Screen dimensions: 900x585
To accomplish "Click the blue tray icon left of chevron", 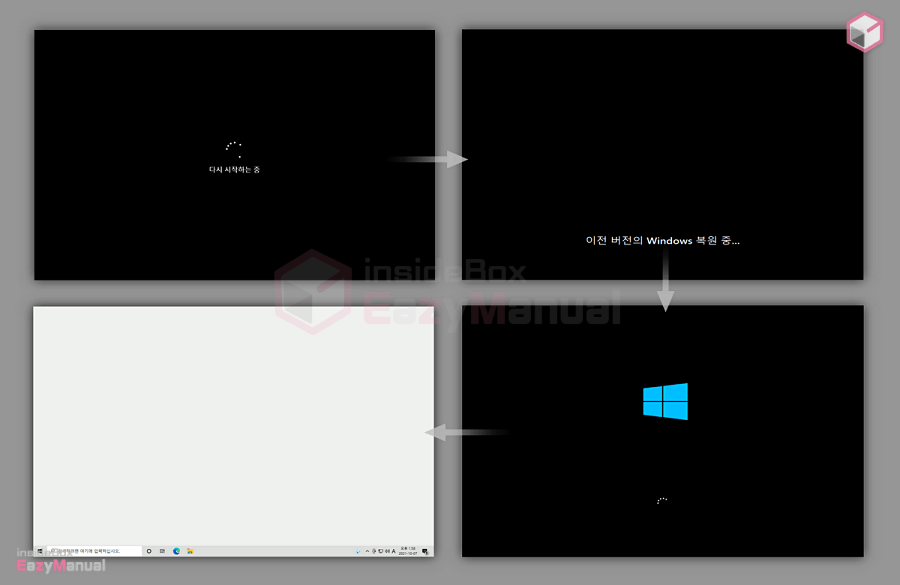I will (x=358, y=551).
